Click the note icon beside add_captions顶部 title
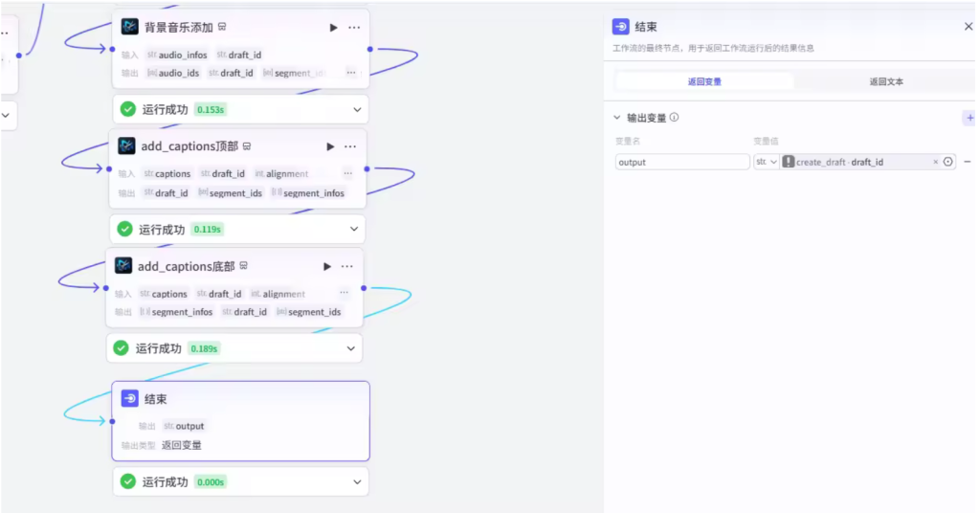Image resolution: width=980 pixels, height=513 pixels. click(247, 146)
